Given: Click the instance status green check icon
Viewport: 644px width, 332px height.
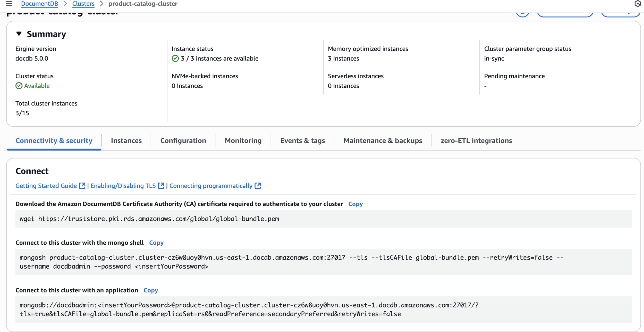Looking at the screenshot, I should click(175, 59).
